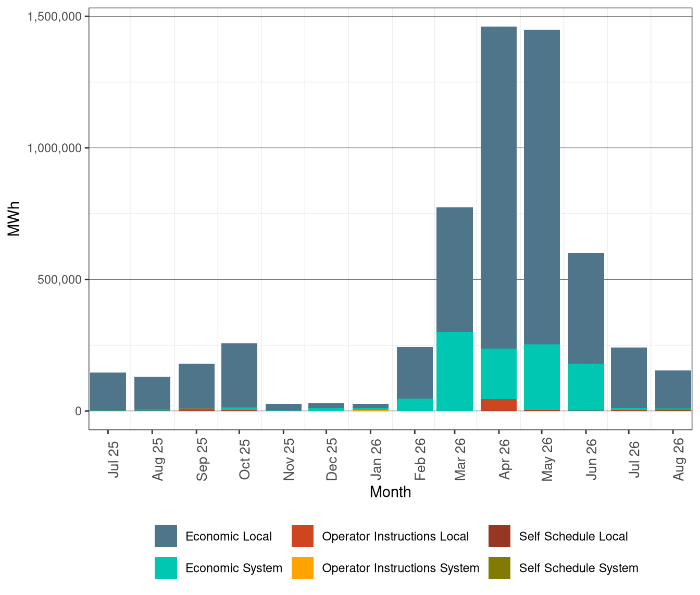Select the 'Self Schedule System' legend label
700x595 pixels.
coord(579,568)
